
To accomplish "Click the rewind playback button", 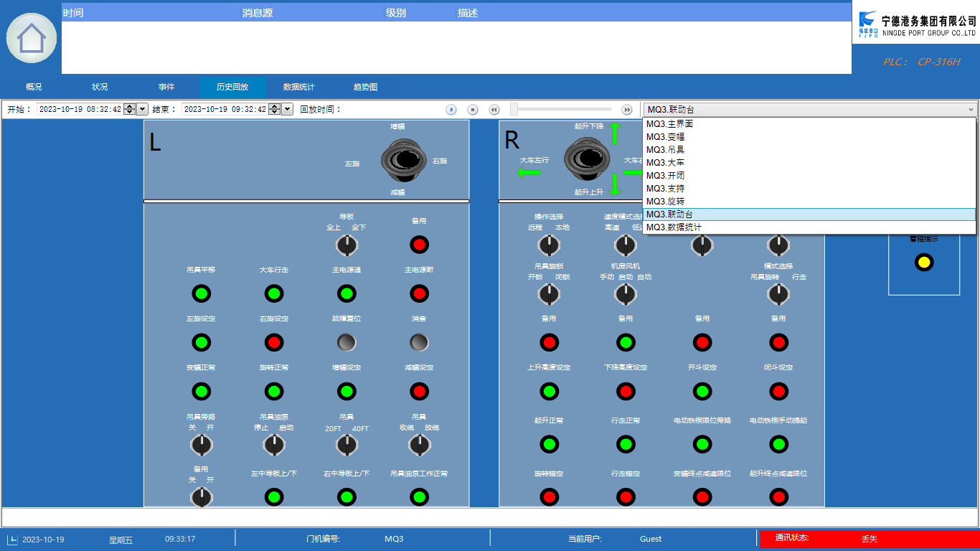I will (x=494, y=110).
